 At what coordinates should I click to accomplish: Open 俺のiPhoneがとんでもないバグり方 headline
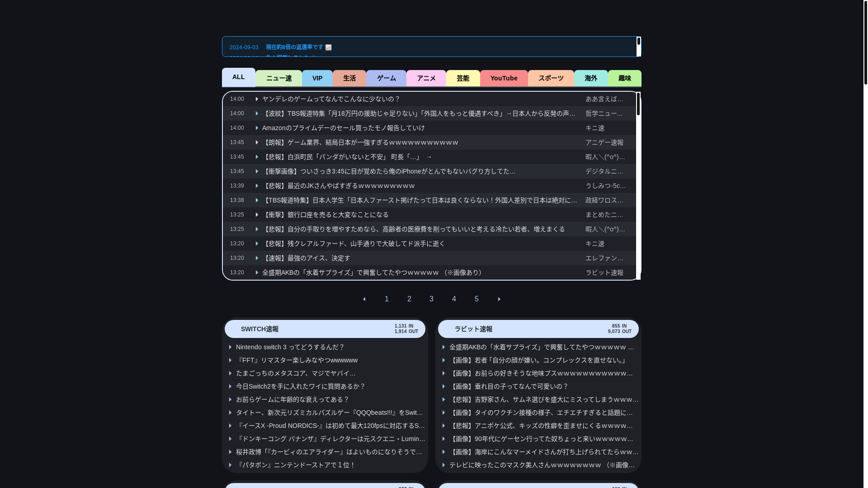(389, 171)
